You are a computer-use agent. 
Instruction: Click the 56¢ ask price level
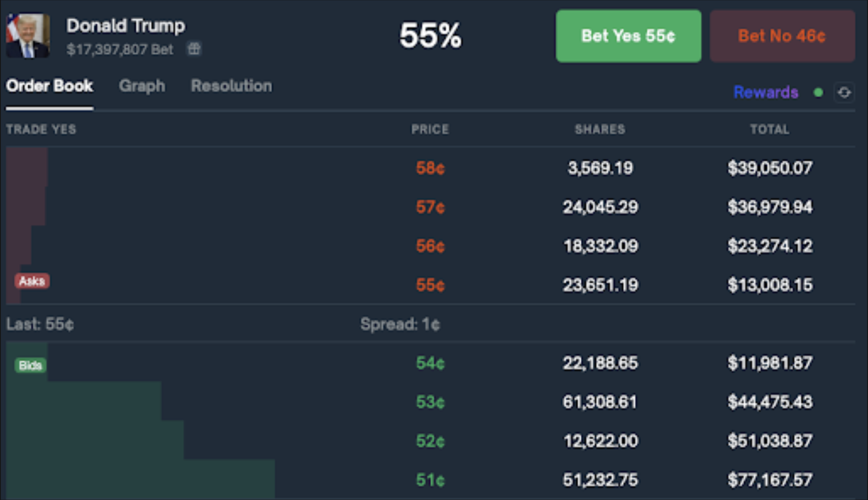click(430, 246)
